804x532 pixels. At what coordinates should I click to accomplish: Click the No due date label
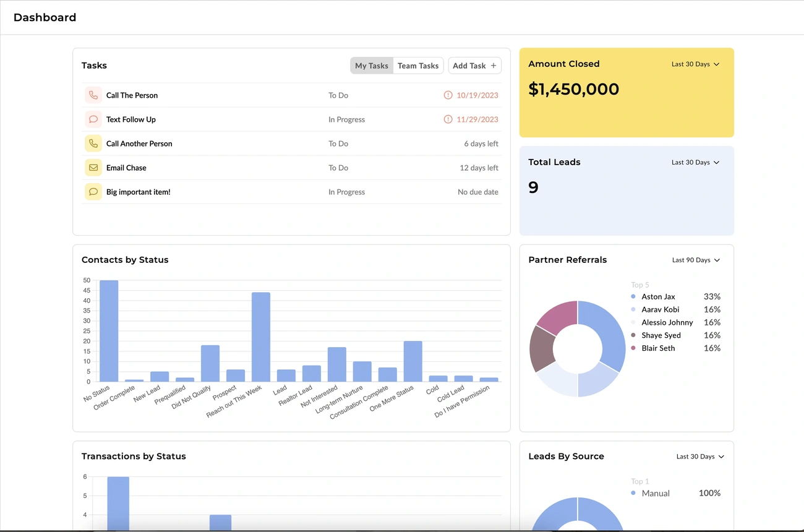click(x=478, y=192)
